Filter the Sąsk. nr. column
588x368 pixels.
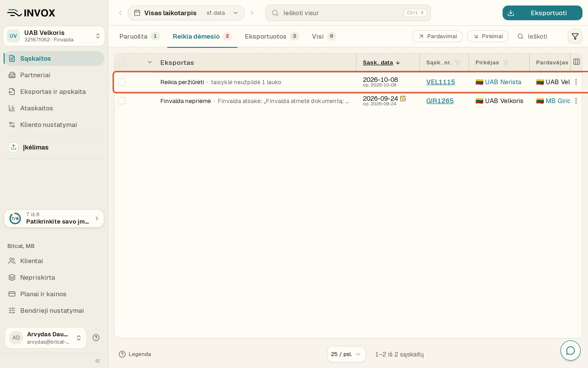[x=458, y=63]
